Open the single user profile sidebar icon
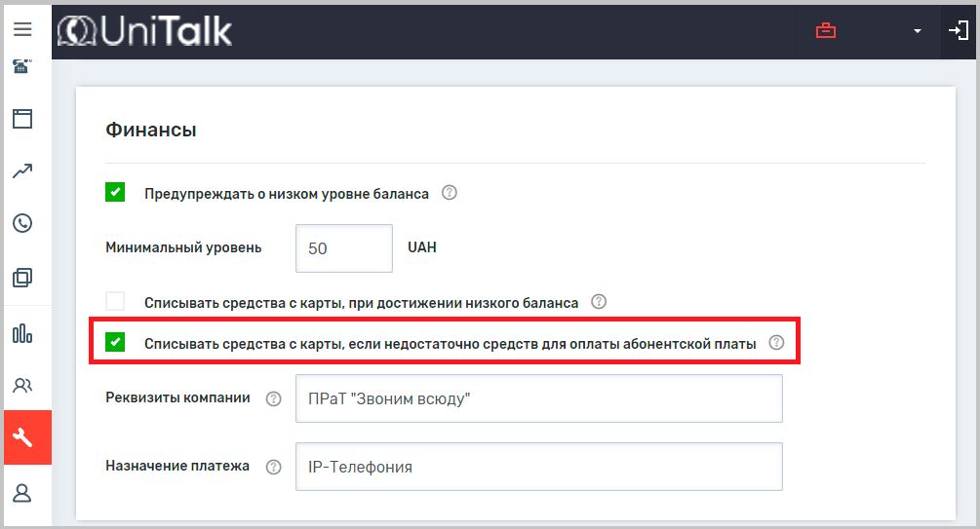 22,492
